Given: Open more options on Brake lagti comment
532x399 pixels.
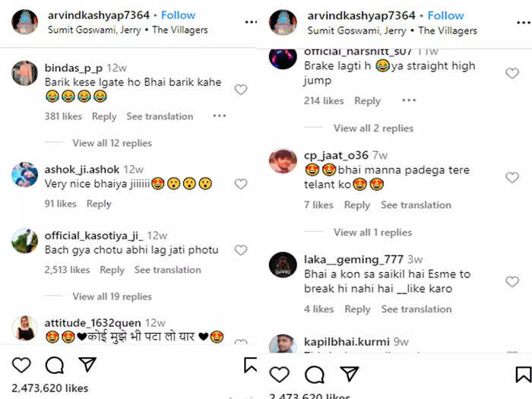Looking at the screenshot, I should point(409,100).
